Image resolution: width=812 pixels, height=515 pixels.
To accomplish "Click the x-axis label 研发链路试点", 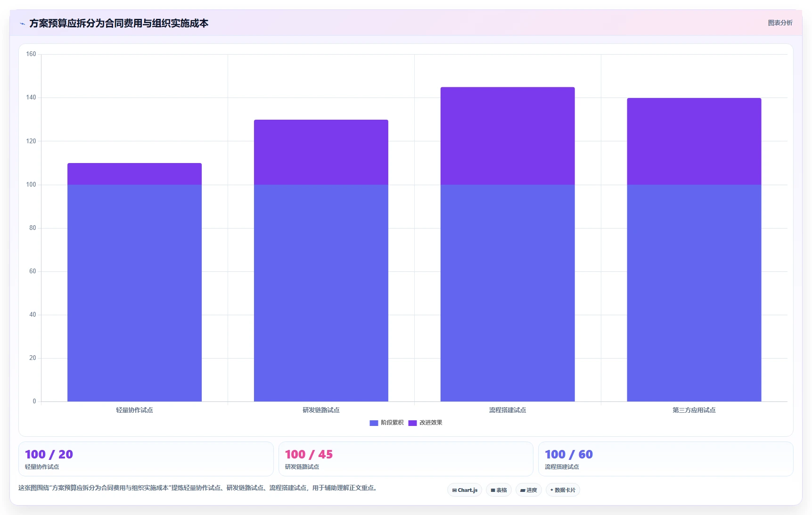I will tap(321, 410).
